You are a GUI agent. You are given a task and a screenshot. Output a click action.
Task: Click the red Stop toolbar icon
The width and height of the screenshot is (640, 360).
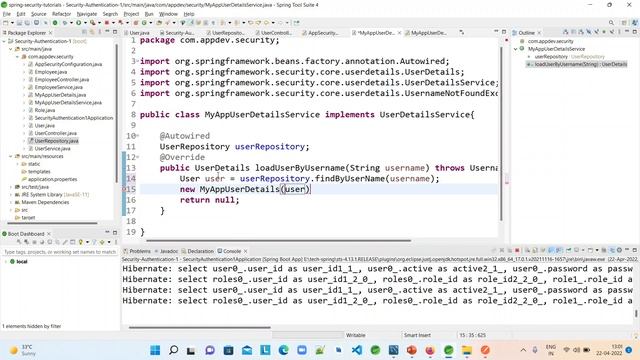pos(107,23)
